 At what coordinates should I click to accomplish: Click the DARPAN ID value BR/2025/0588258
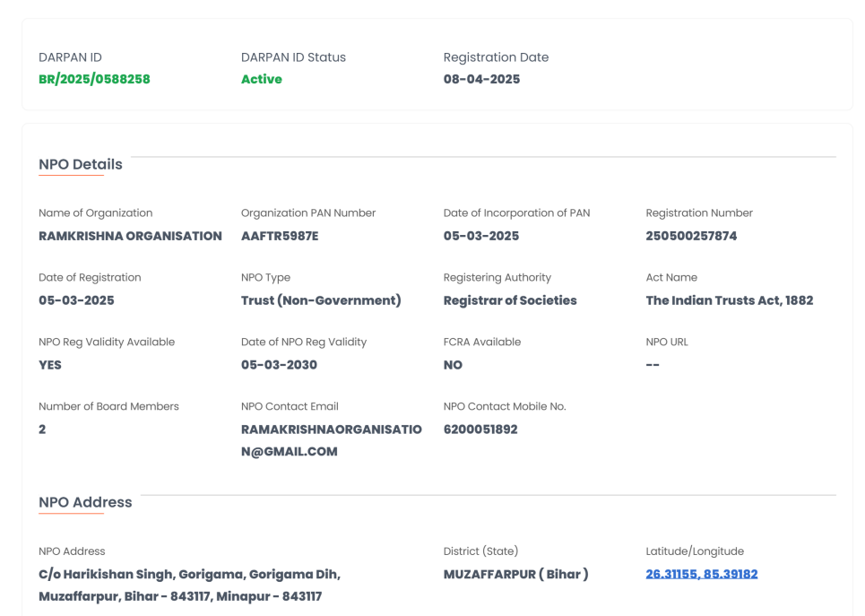point(94,79)
